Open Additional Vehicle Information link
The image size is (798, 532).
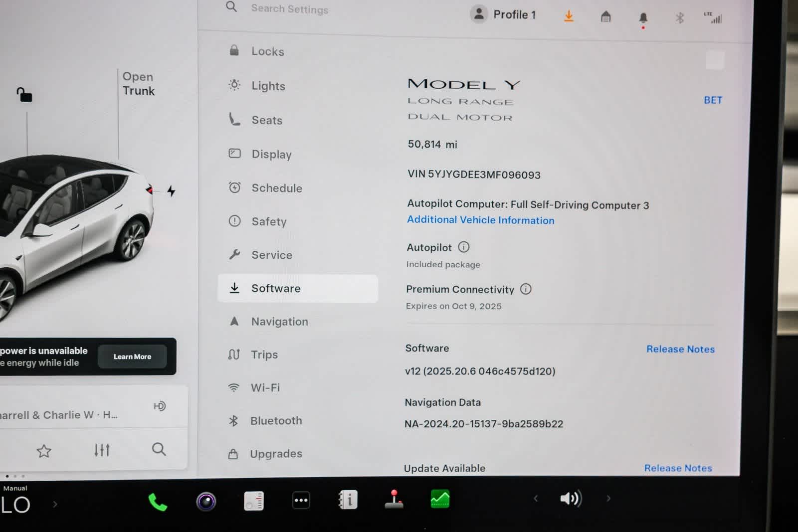480,220
